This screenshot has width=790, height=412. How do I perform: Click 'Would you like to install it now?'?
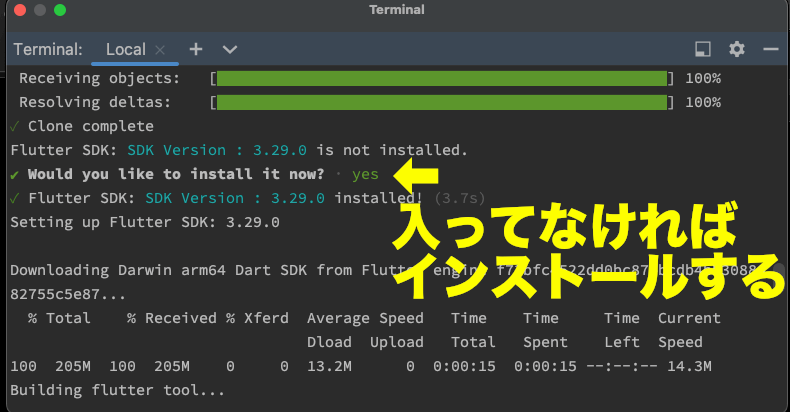[176, 174]
